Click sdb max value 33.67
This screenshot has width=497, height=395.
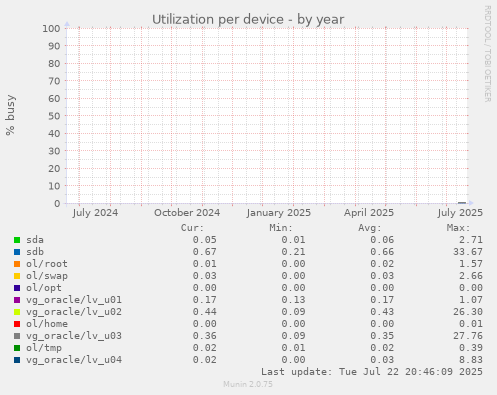point(468,252)
